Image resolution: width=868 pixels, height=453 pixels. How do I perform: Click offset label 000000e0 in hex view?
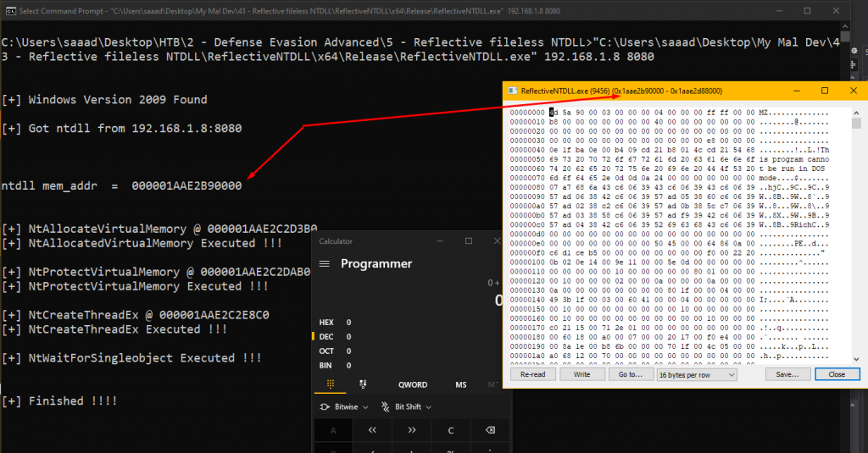click(x=527, y=243)
